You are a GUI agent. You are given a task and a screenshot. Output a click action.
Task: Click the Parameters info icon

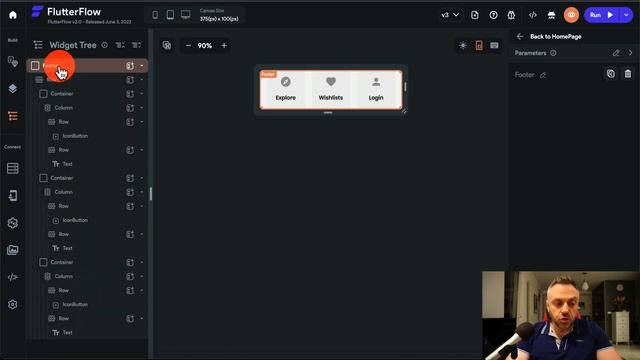point(553,53)
